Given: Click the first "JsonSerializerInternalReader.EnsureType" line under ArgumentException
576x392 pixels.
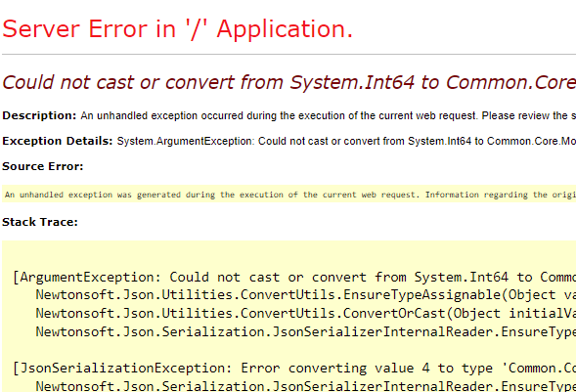Looking at the screenshot, I should (306, 331).
